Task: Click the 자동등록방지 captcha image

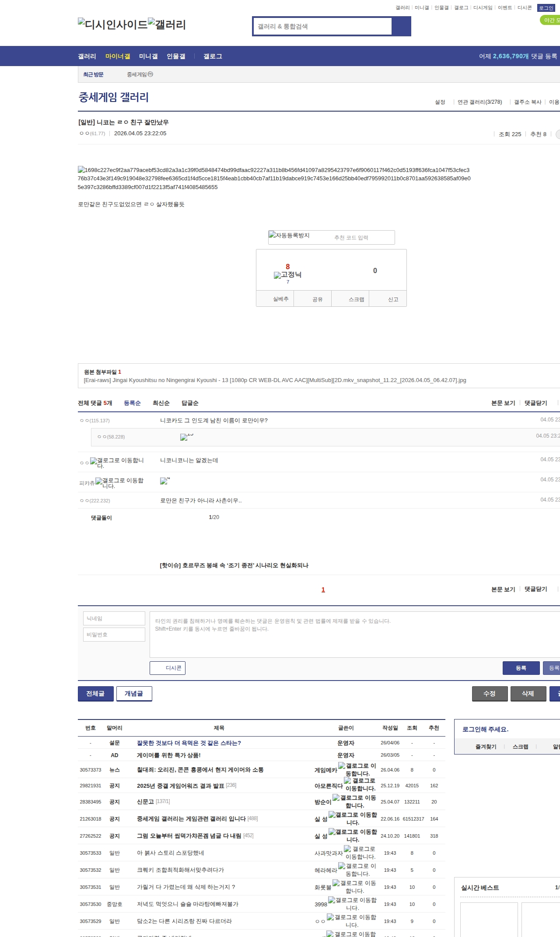Action: tap(289, 235)
